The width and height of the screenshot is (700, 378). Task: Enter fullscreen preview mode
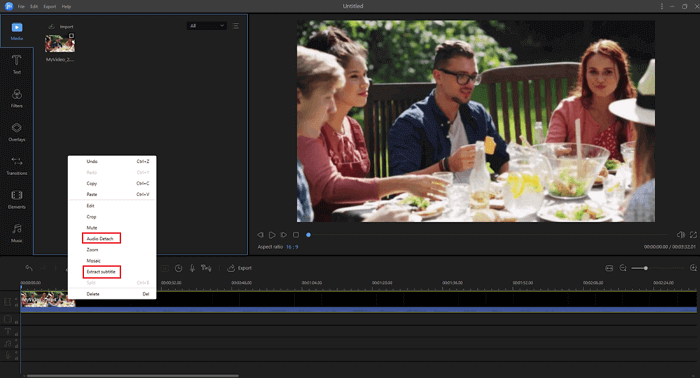693,235
